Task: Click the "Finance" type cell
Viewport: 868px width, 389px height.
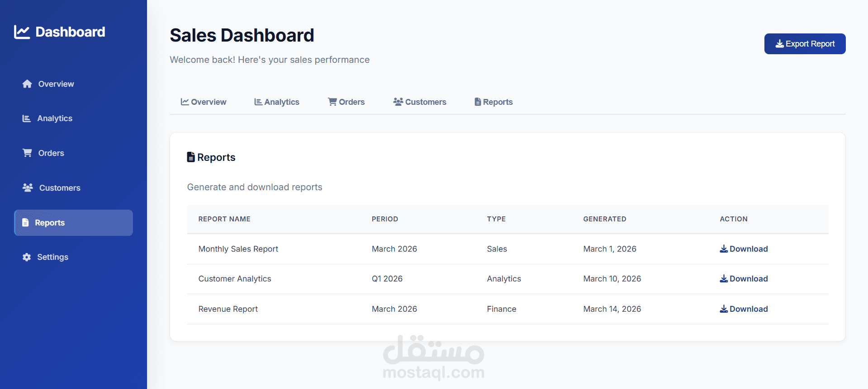Action: tap(502, 309)
